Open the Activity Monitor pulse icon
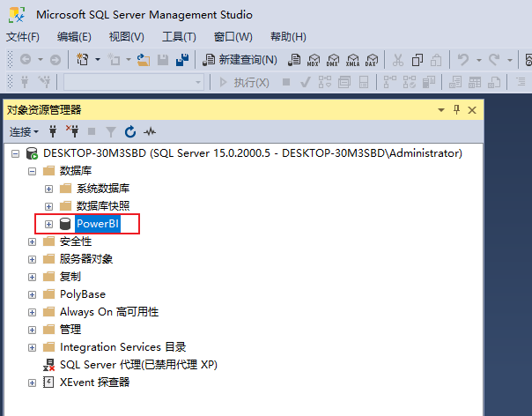Viewport: 532px width, 416px height. [x=150, y=131]
